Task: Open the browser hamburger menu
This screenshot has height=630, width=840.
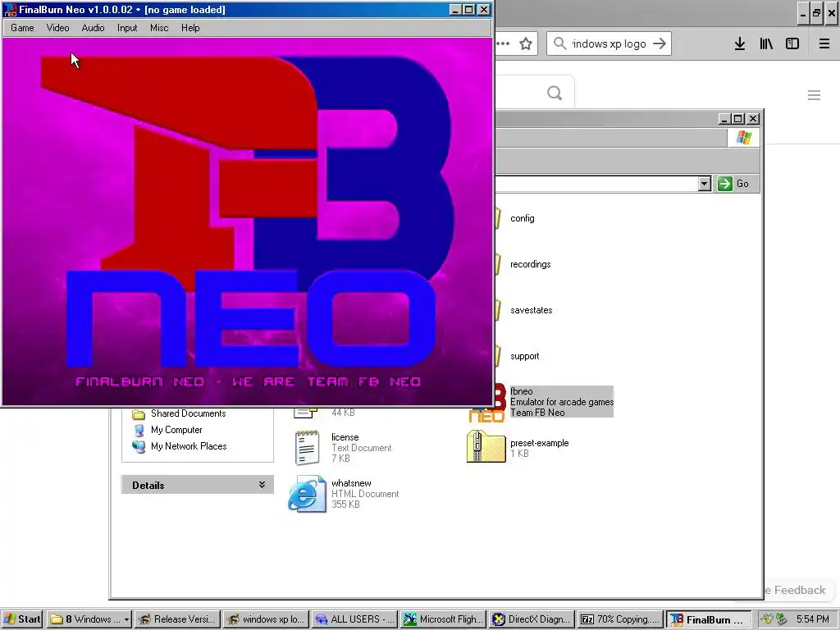Action: click(824, 44)
